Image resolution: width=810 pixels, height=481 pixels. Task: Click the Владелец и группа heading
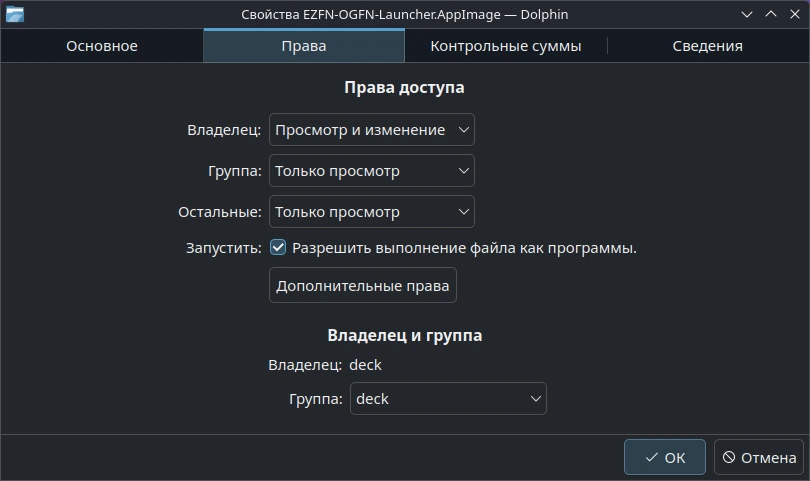[x=404, y=335]
